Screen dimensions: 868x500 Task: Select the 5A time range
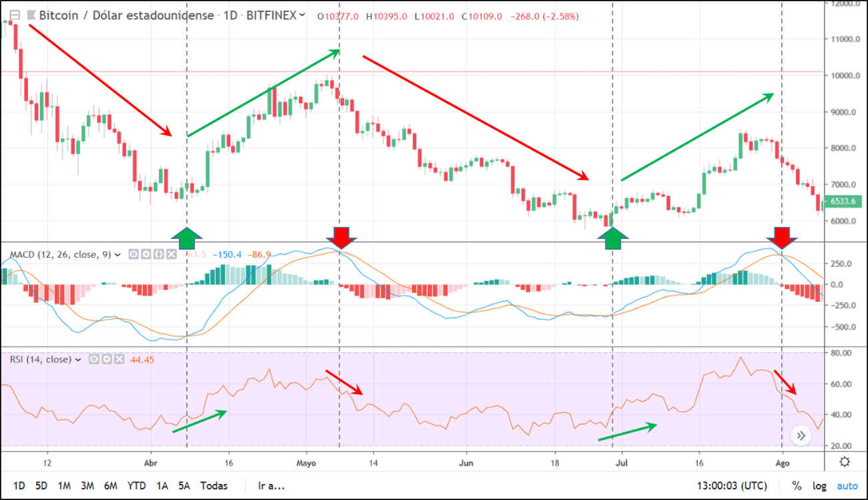click(x=184, y=485)
